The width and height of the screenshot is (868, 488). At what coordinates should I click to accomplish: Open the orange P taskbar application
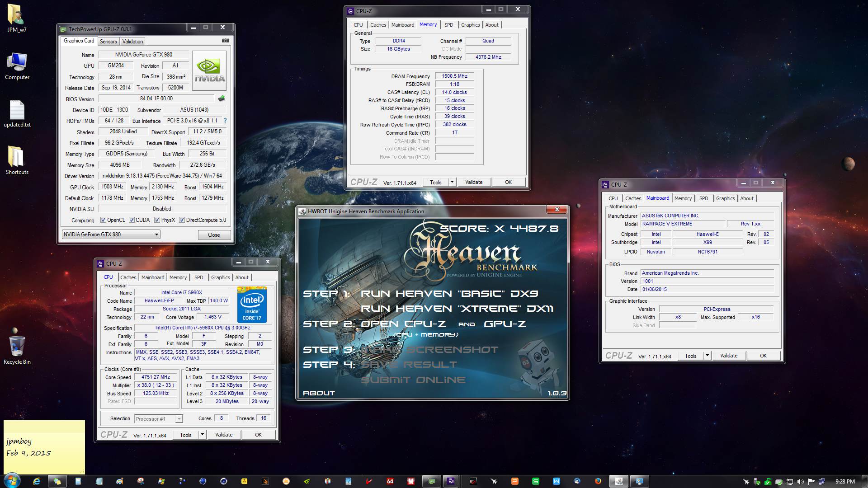[x=515, y=481]
